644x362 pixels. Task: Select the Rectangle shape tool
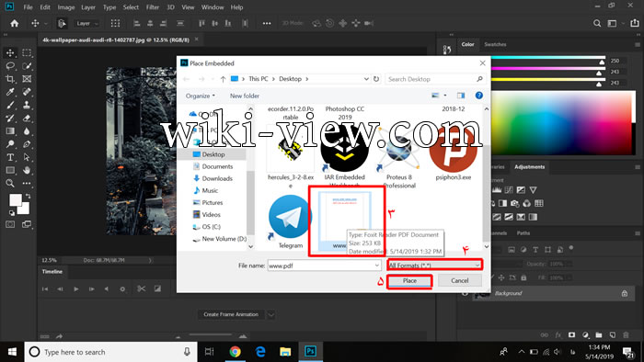pos(10,170)
